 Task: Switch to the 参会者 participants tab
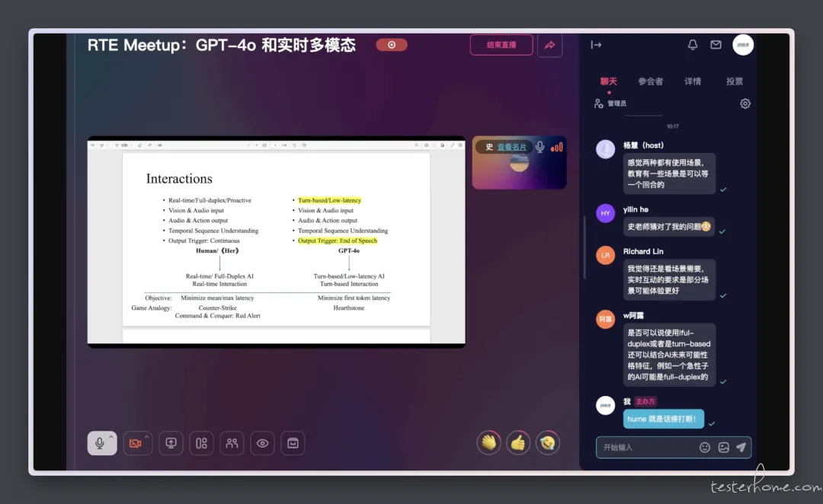coord(650,81)
